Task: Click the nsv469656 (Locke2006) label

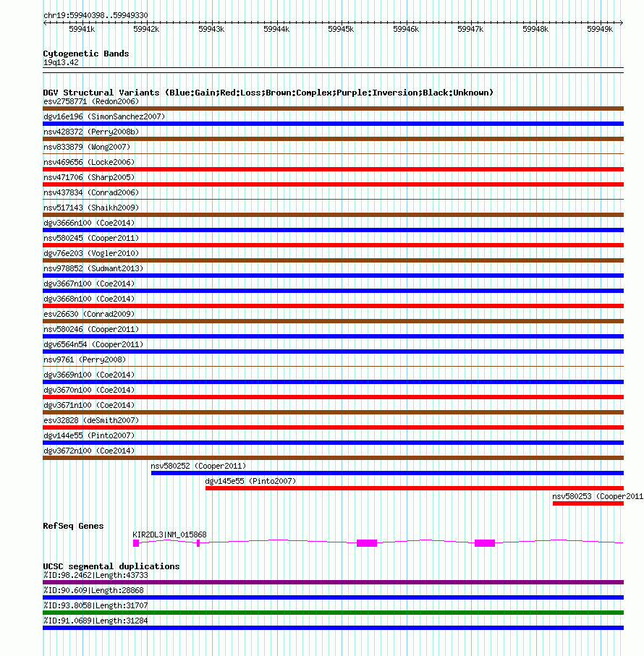Action: coord(89,162)
